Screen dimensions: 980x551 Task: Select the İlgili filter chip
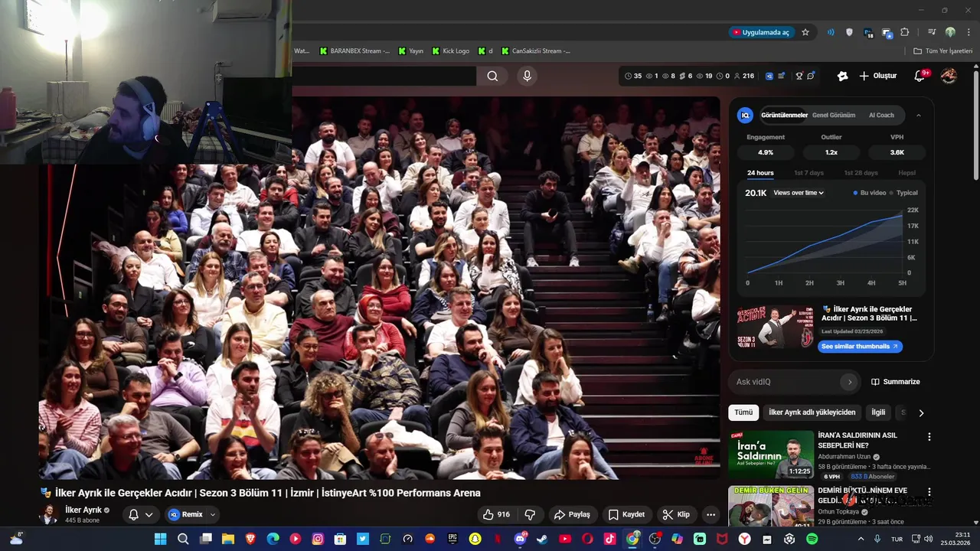[878, 412]
